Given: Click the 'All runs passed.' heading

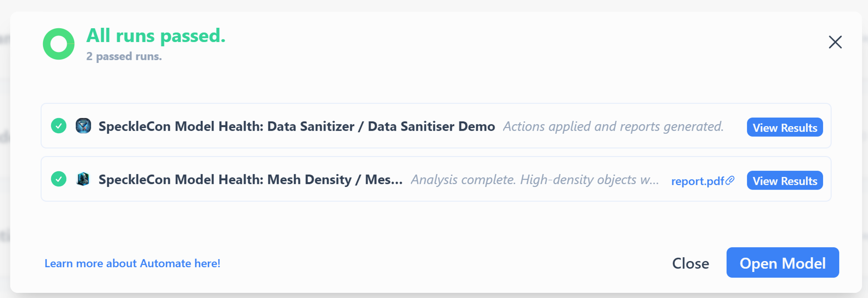Looking at the screenshot, I should (156, 36).
